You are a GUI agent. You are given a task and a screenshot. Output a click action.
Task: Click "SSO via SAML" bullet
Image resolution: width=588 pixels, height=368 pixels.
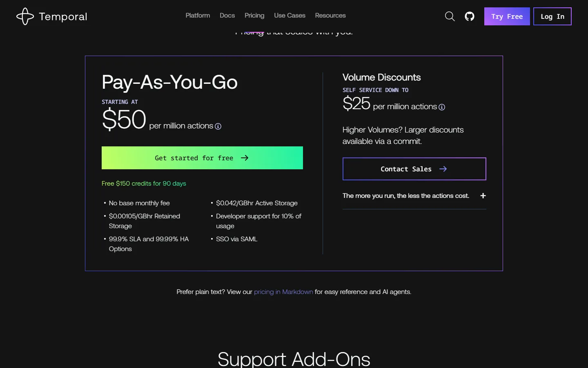237,239
